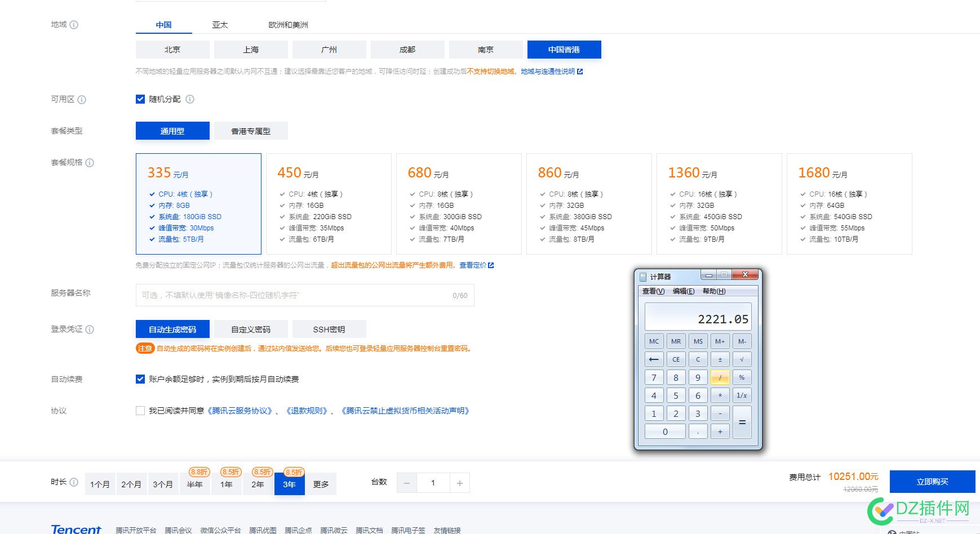Select the 北京 region button
Image resolution: width=980 pixels, height=534 pixels.
click(x=172, y=50)
